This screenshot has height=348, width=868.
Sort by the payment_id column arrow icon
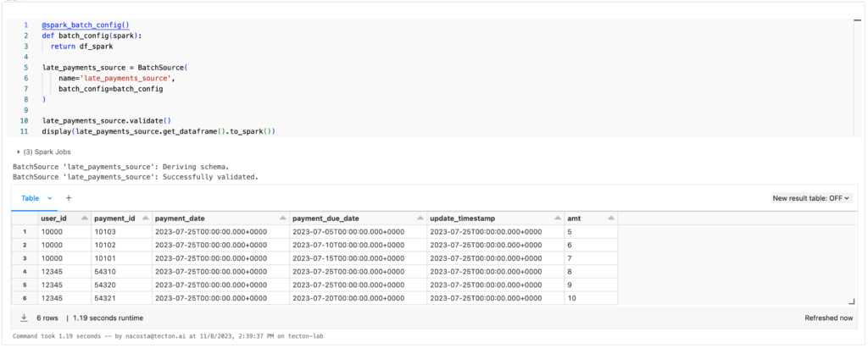[x=146, y=218]
